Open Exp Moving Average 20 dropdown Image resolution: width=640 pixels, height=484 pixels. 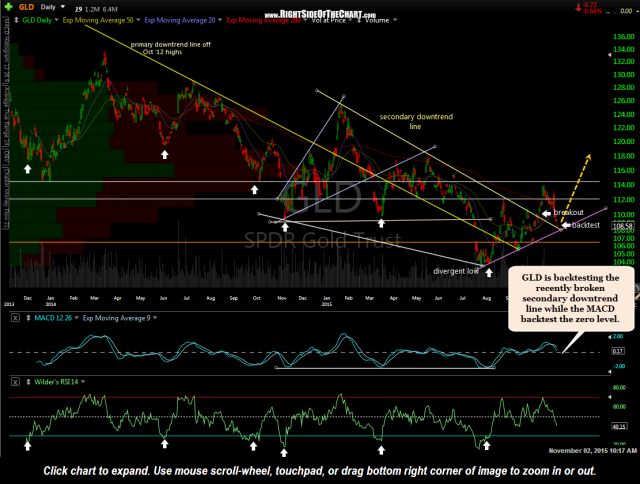[220, 20]
